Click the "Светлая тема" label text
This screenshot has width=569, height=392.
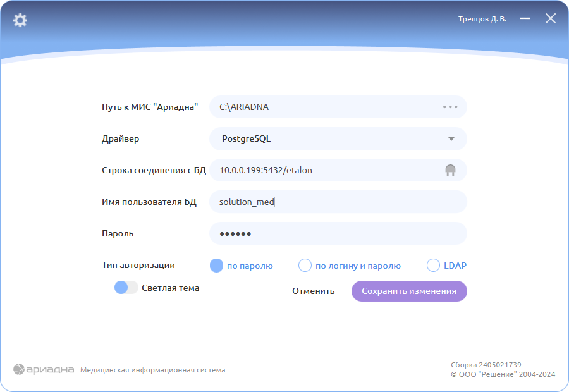(171, 288)
